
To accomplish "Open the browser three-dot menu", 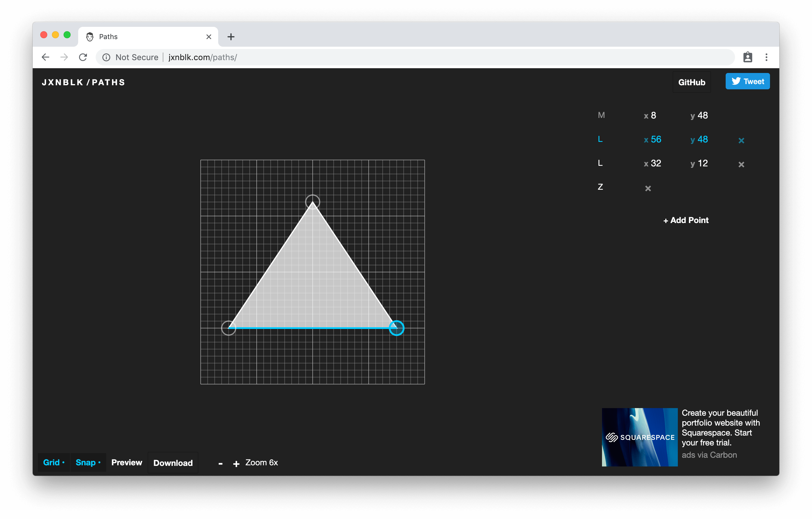I will click(x=766, y=57).
